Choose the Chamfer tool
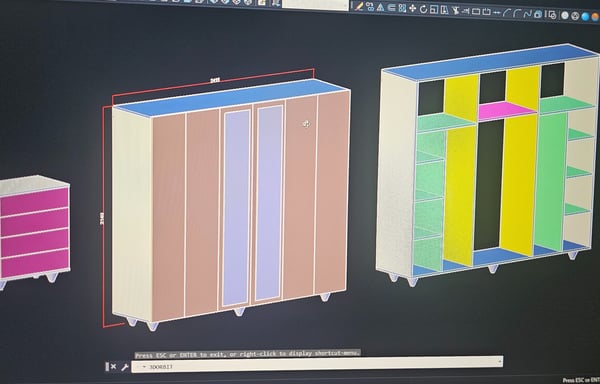 coord(507,13)
